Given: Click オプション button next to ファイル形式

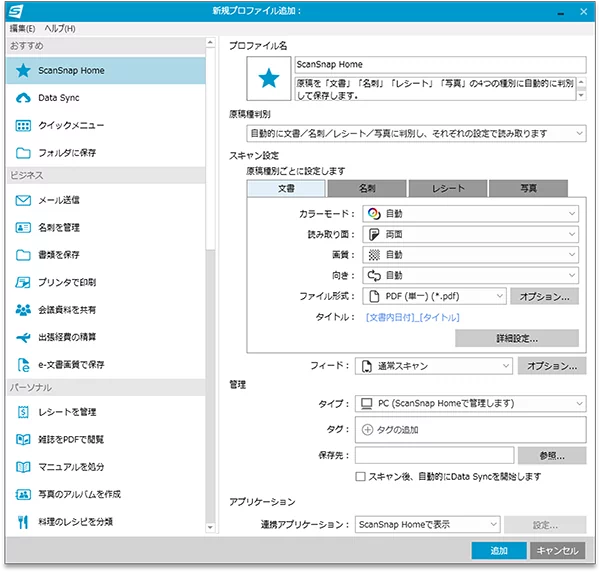Looking at the screenshot, I should tap(544, 297).
